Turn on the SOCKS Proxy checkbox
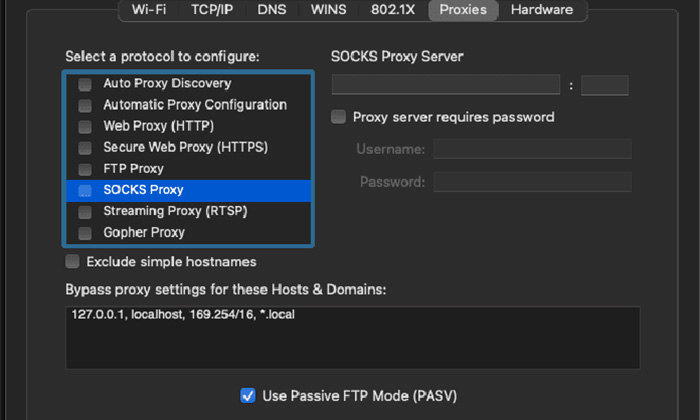 click(x=85, y=190)
